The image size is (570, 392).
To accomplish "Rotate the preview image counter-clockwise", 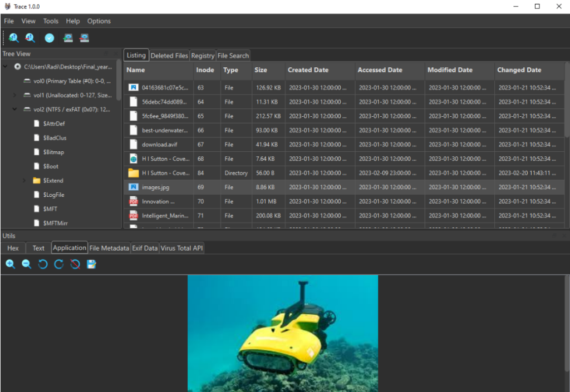I will pos(42,264).
